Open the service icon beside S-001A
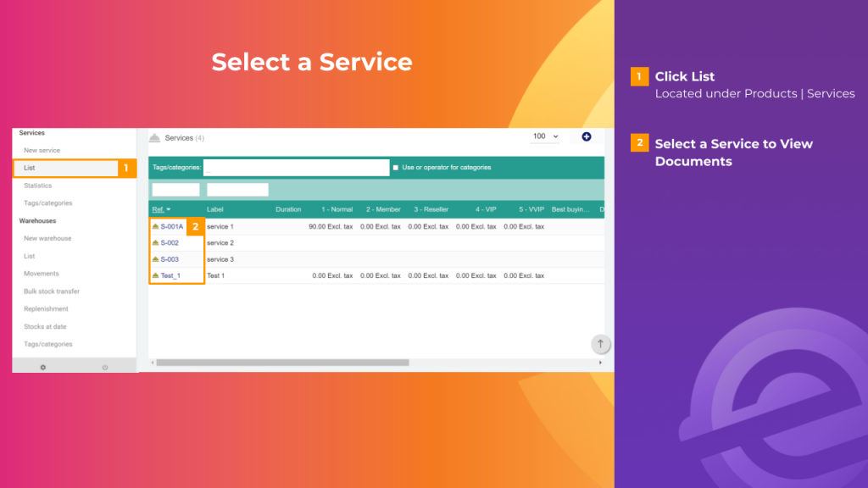 click(x=157, y=226)
